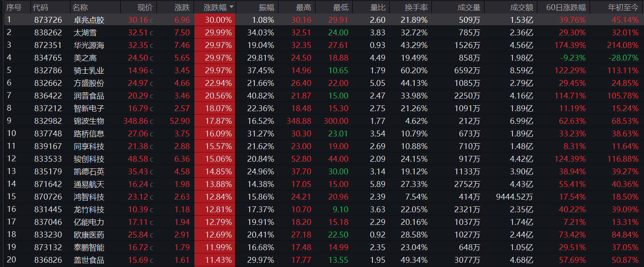Select stock name 龙竹科技
This screenshot has height=267, width=644.
89,209
